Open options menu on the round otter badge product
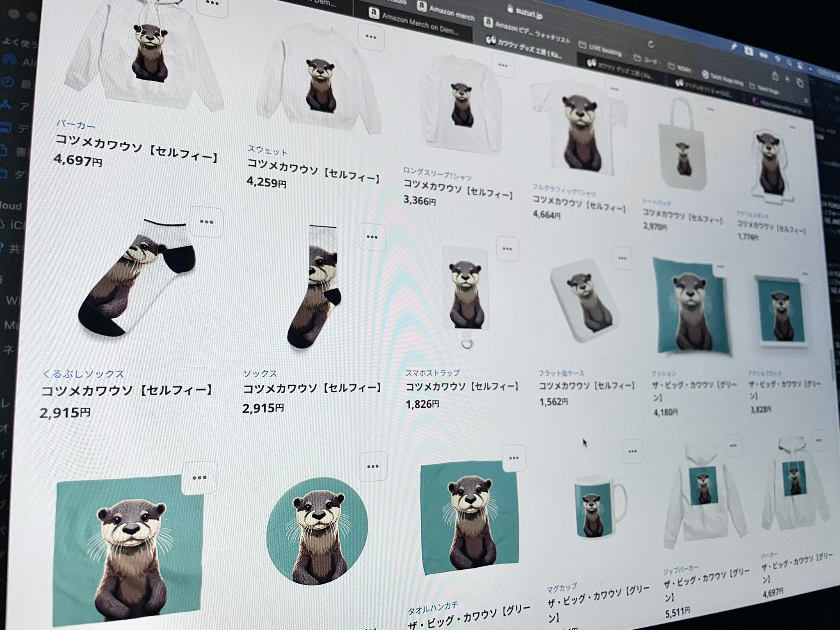 click(x=373, y=466)
